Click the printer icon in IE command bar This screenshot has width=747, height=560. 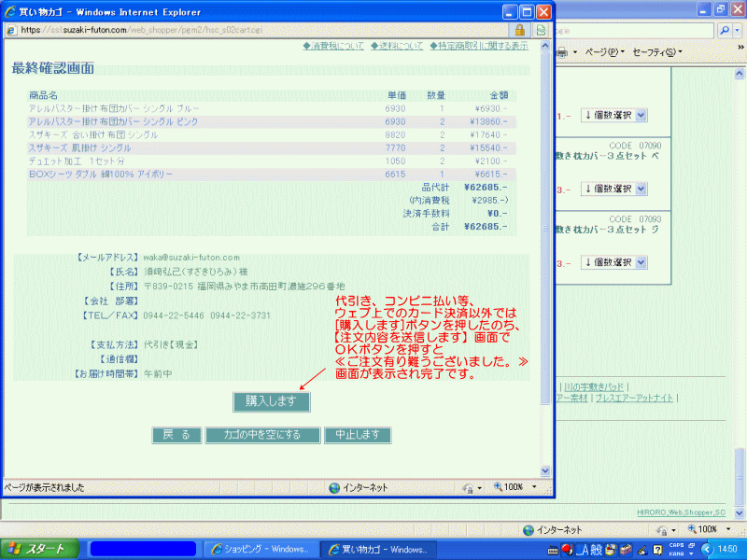tap(562, 51)
